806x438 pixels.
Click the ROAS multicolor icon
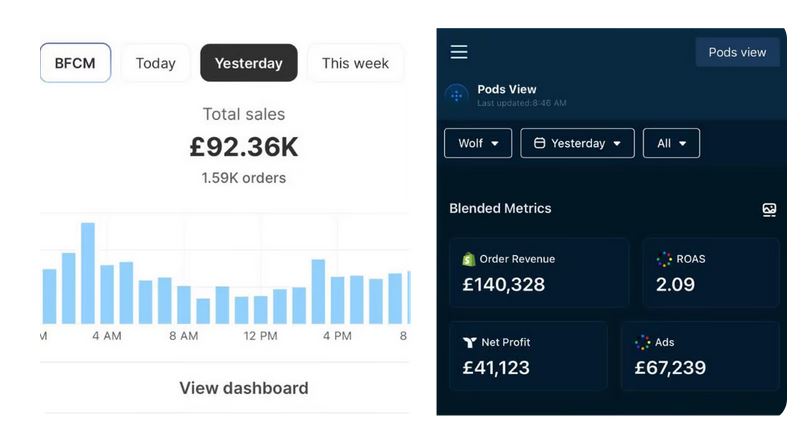click(x=665, y=259)
